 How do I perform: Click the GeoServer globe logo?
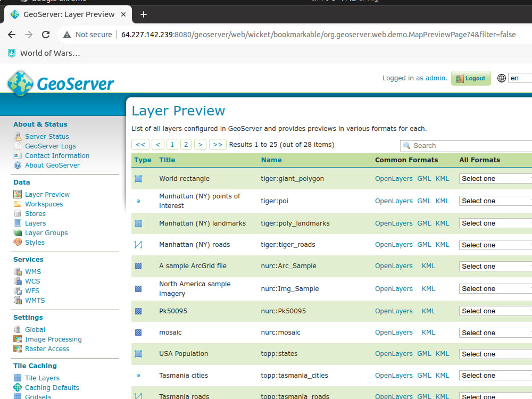[20, 84]
